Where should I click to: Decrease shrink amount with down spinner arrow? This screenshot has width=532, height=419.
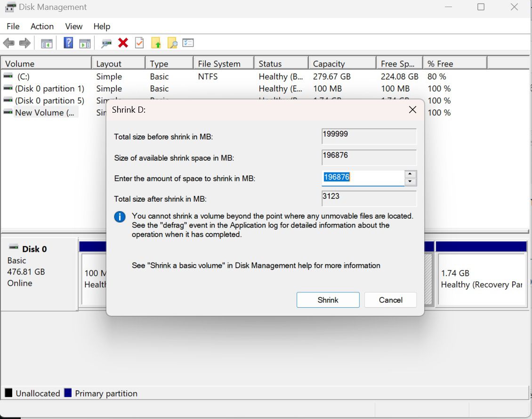pos(411,182)
